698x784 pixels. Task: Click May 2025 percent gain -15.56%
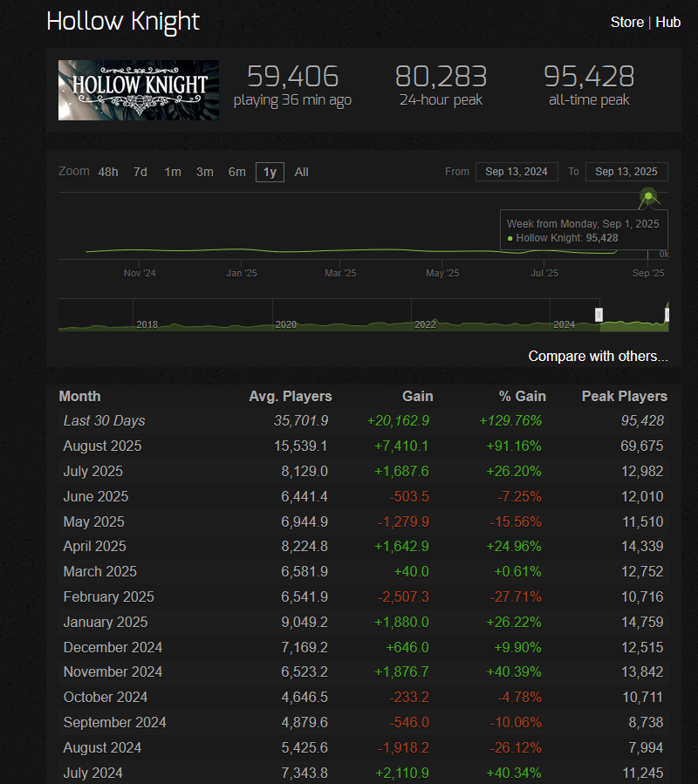click(516, 522)
